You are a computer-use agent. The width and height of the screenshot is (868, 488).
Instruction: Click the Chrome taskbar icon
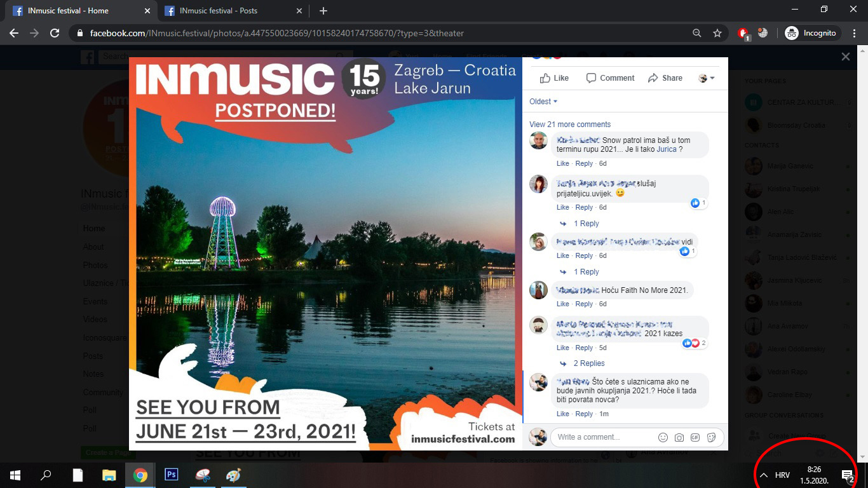click(140, 475)
